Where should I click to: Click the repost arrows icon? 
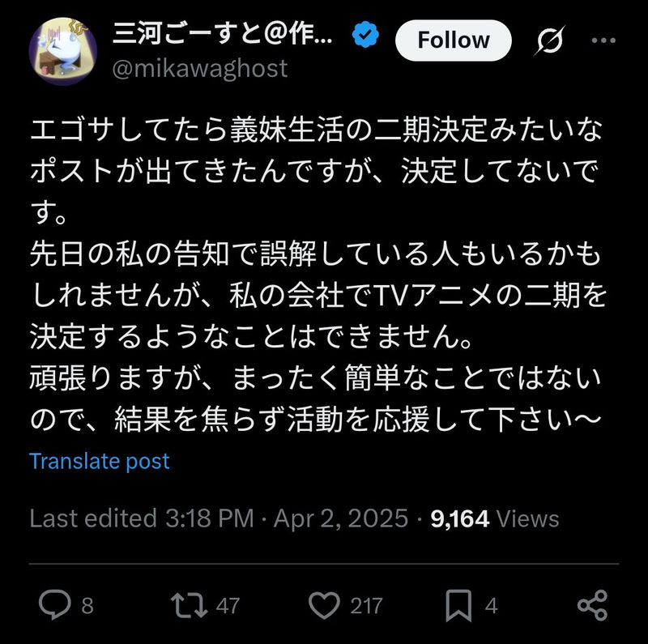pyautogui.click(x=188, y=606)
